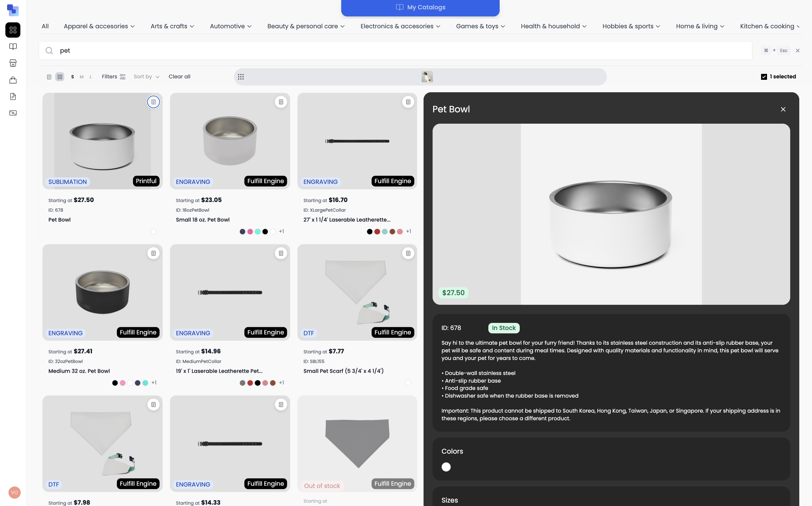Pick black swatch on 19' x 1' collar
The height and width of the screenshot is (506, 812).
[x=258, y=383]
